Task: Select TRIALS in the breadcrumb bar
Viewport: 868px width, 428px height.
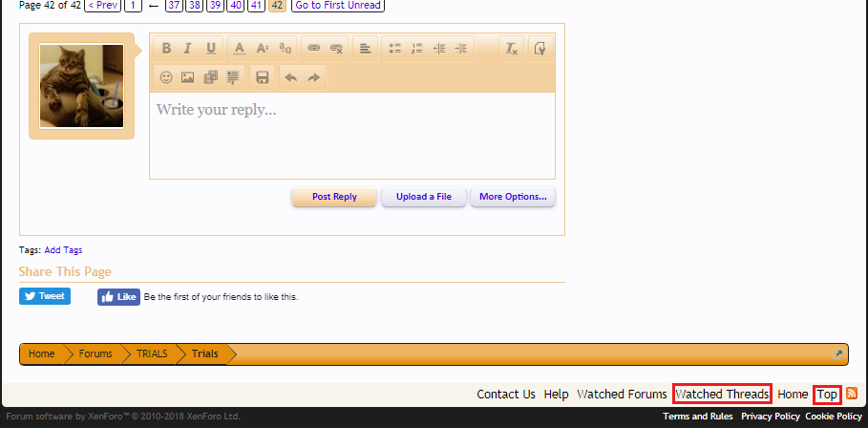Action: pyautogui.click(x=151, y=353)
